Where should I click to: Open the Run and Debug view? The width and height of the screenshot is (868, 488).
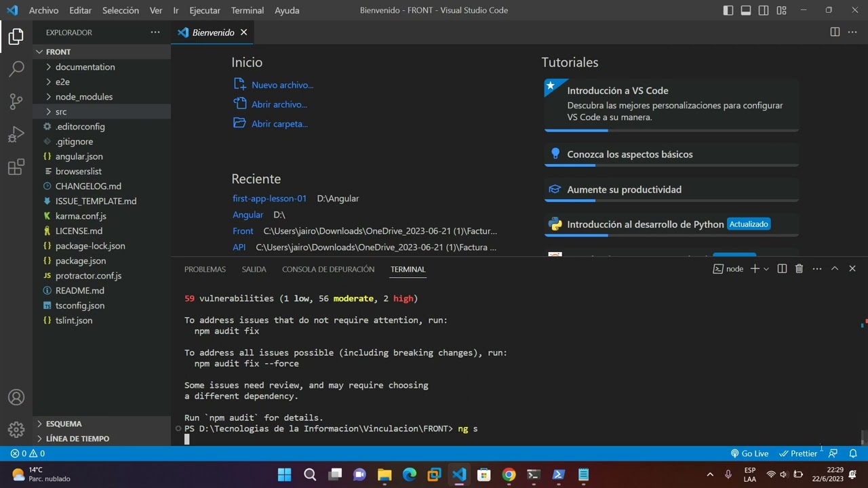tap(16, 134)
